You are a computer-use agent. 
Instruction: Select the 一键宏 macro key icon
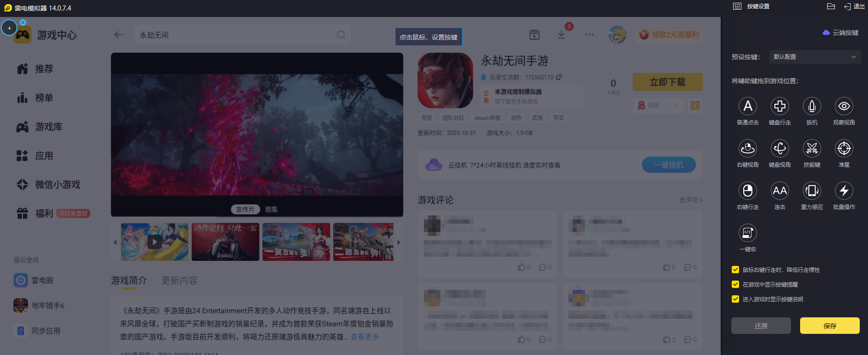[748, 233]
